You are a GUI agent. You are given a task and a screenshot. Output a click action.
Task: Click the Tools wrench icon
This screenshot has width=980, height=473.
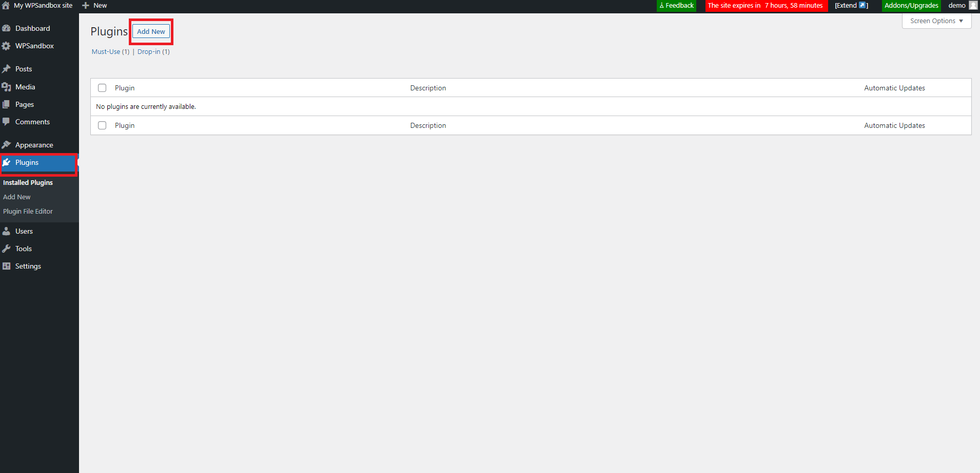coord(6,249)
